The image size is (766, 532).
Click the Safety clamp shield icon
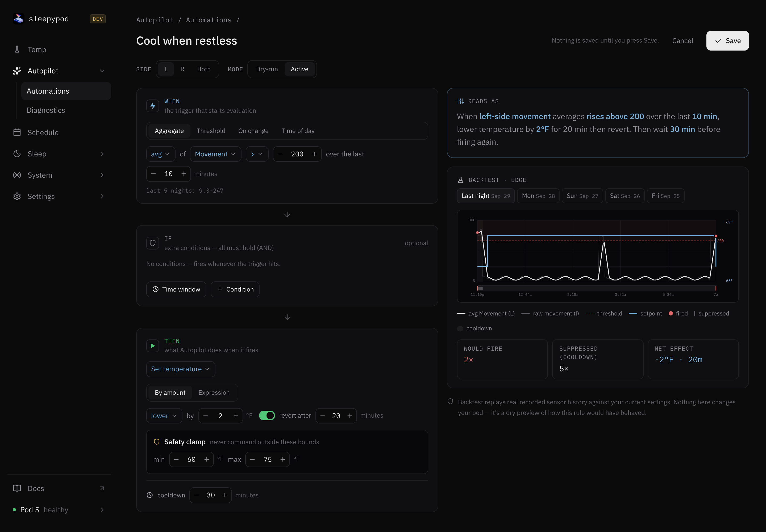pos(157,442)
